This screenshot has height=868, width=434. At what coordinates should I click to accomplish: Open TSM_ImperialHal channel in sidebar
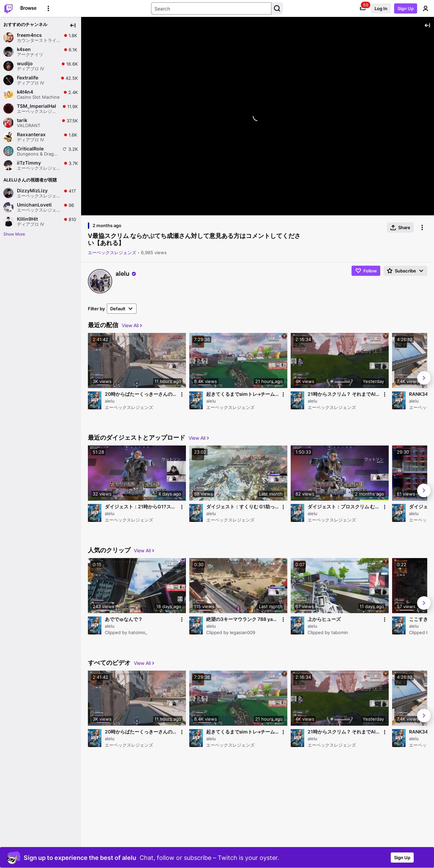41,108
